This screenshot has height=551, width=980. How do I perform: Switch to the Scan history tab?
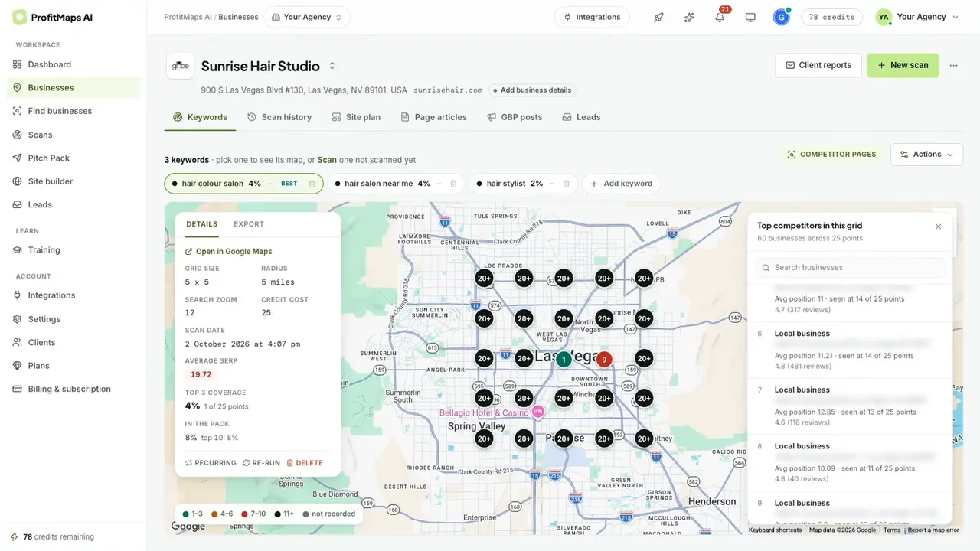(x=279, y=117)
